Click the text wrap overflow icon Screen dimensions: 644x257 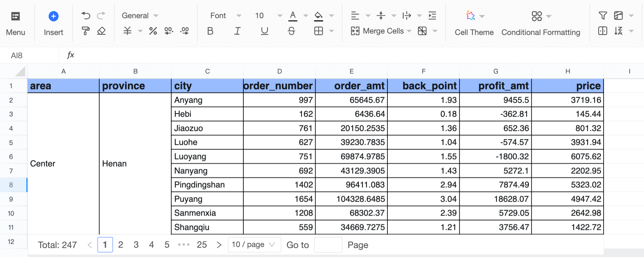[407, 15]
